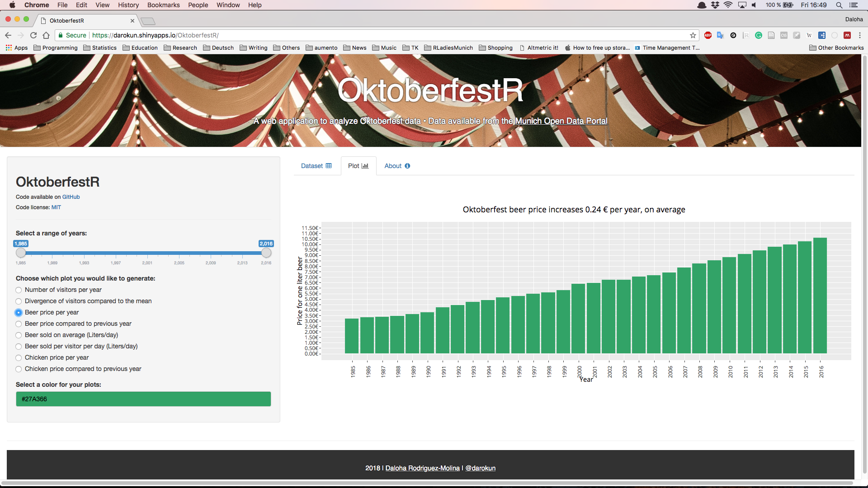Choose Beer sold on average option
The height and width of the screenshot is (488, 868).
pos(19,335)
